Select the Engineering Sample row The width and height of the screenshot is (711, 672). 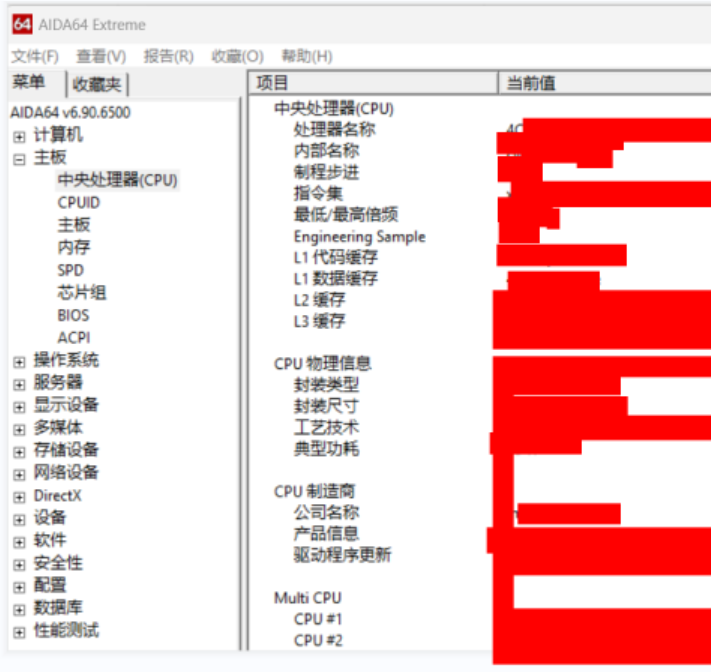[x=360, y=237]
